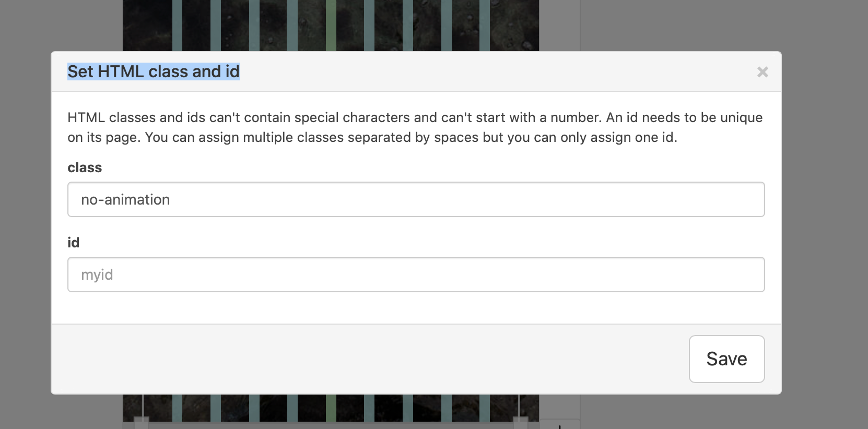Click the green column guide below the dialog
This screenshot has height=429, width=868.
(x=331, y=408)
